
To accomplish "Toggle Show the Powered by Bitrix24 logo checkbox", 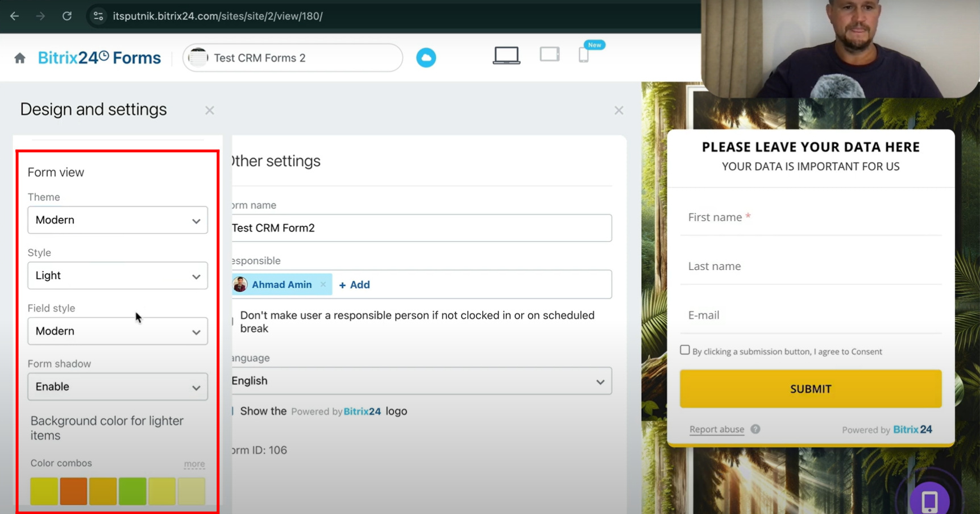I will tap(232, 411).
